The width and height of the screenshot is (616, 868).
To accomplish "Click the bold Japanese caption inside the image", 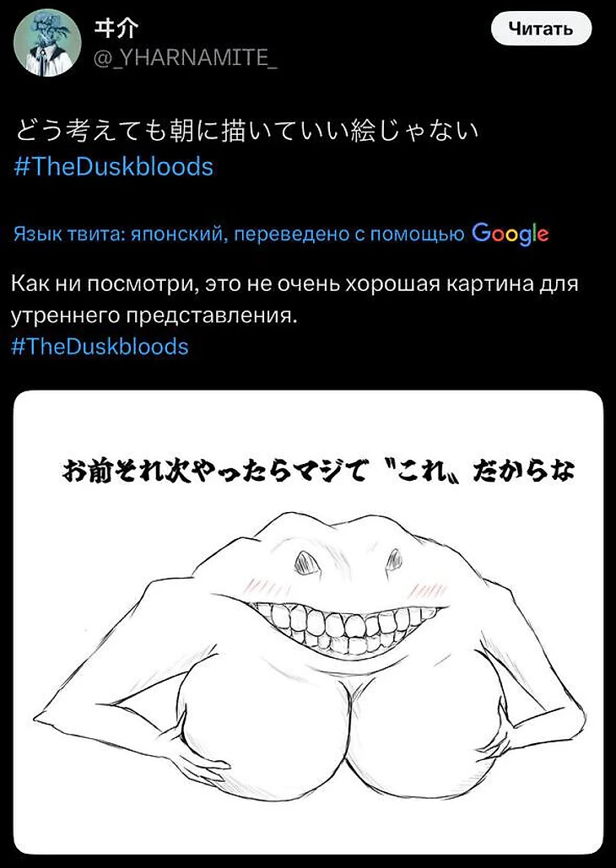I will pyautogui.click(x=317, y=472).
